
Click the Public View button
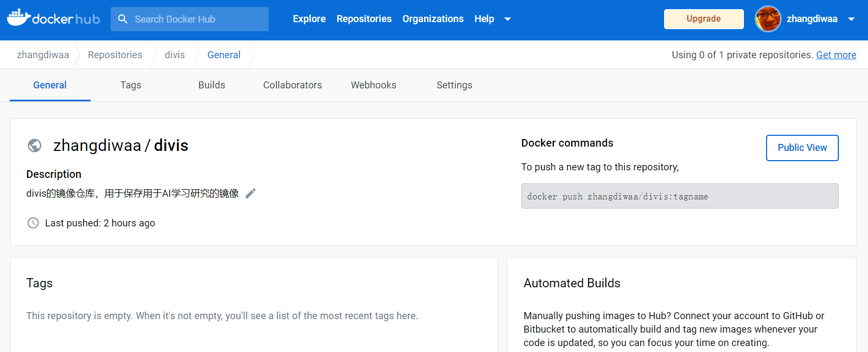(x=802, y=148)
